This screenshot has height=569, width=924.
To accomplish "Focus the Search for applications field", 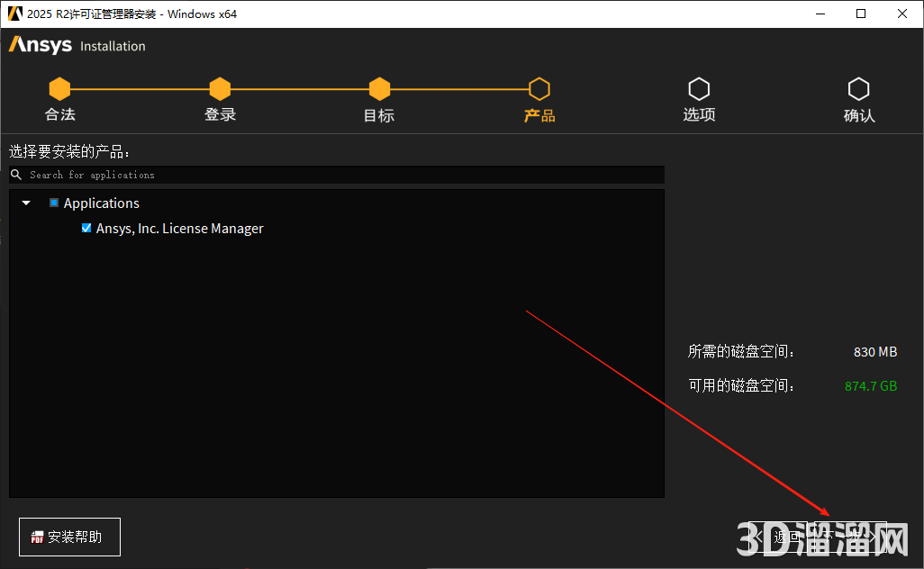I will coord(342,175).
